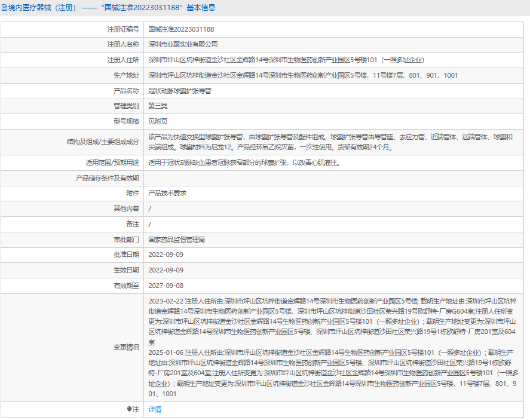The height and width of the screenshot is (420, 530).
Task: Click the 结构及组成 description text
Action: [330, 142]
